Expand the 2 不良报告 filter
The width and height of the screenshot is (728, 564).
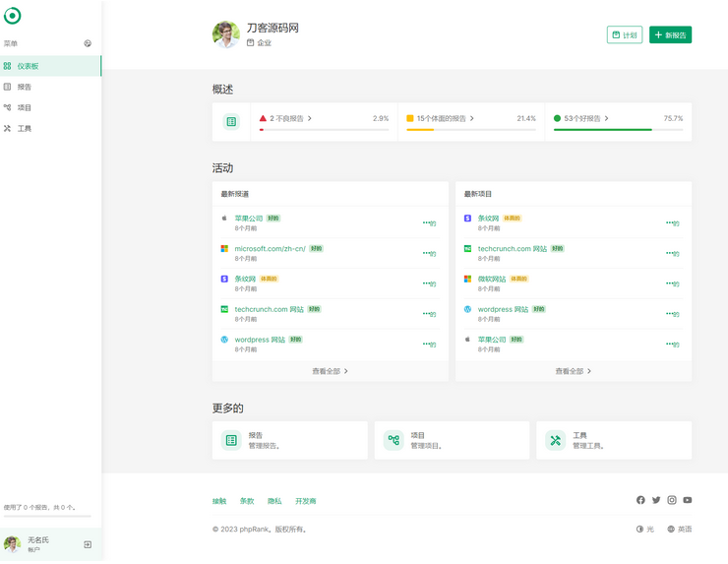286,118
